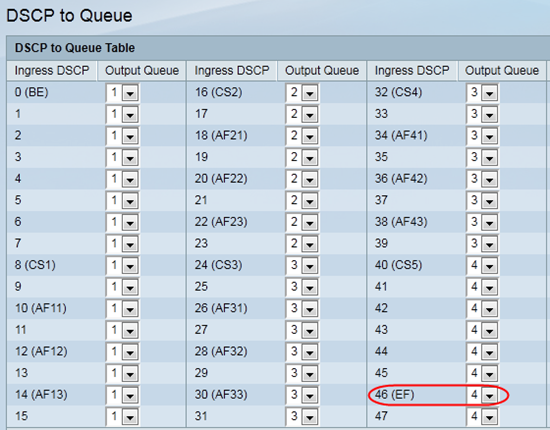This screenshot has height=430, width=550.
Task: Click the first Ingress DSCP column header
Action: click(x=52, y=71)
